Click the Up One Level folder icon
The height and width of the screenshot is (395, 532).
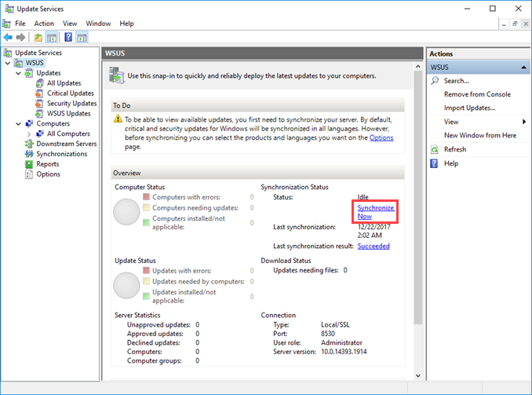pyautogui.click(x=38, y=38)
